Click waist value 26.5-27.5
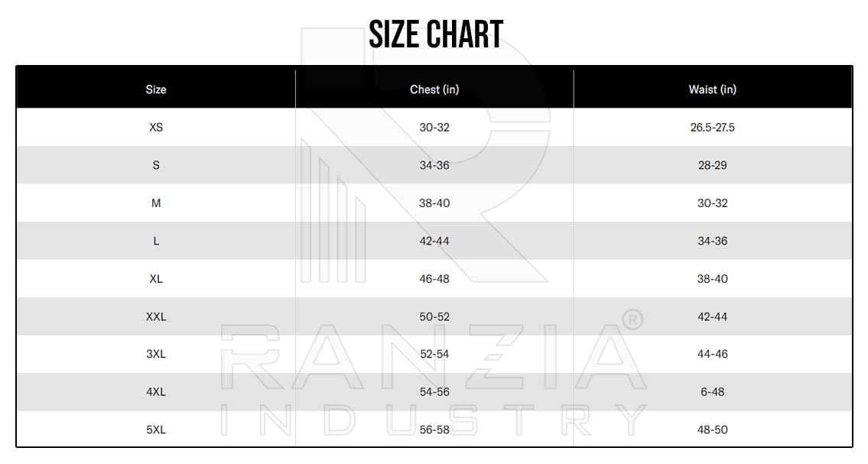The image size is (868, 464). point(713,127)
